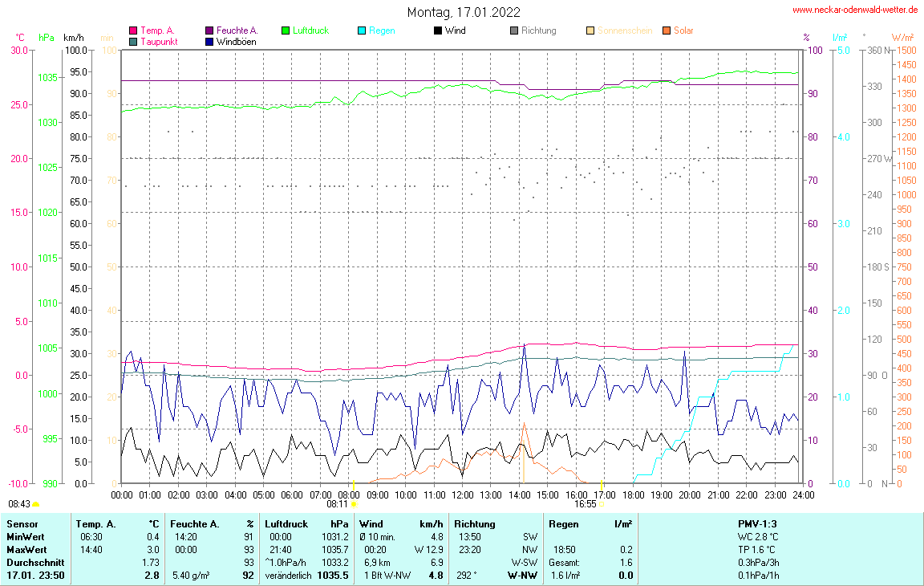Click the Luftdruck legend label
Image resolution: width=924 pixels, height=586 pixels.
(310, 31)
